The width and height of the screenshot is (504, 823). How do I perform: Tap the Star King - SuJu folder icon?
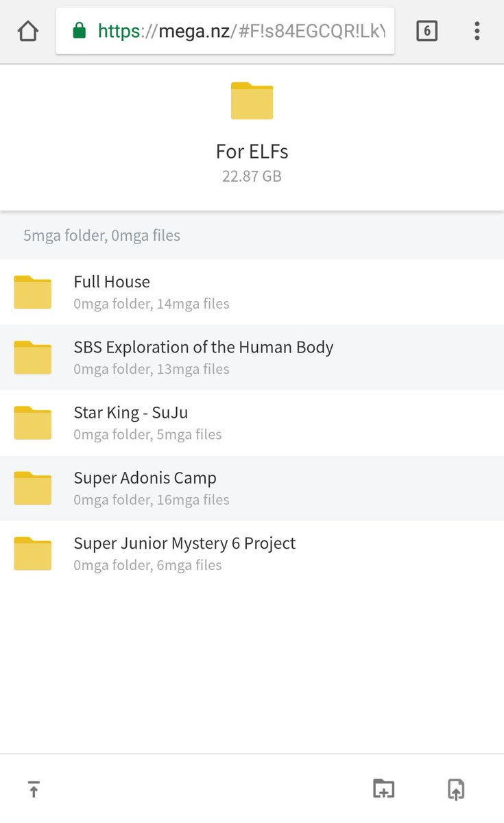tap(32, 422)
